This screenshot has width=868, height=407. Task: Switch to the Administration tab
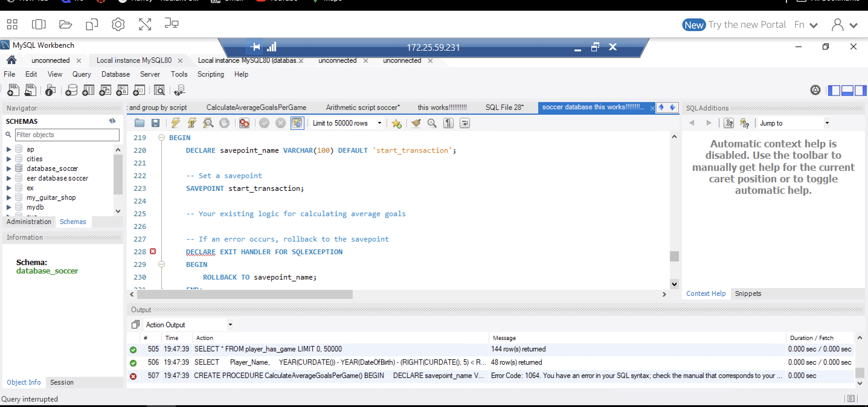[x=29, y=221]
